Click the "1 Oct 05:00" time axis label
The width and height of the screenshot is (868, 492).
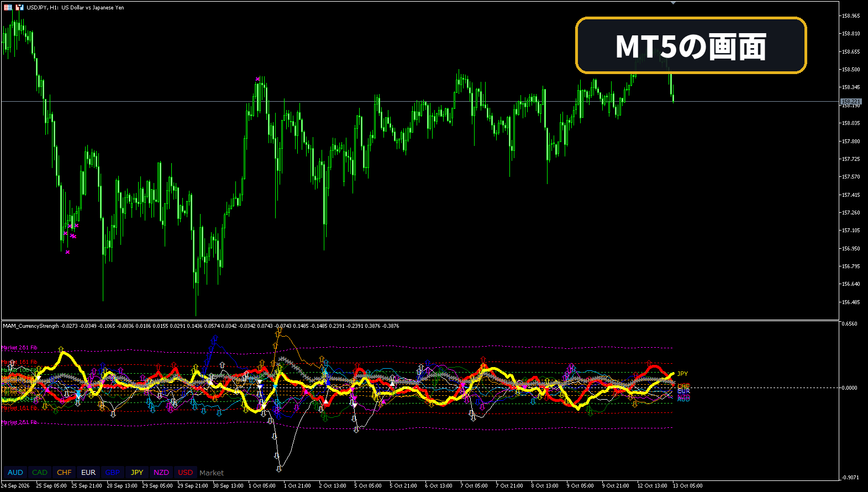click(x=262, y=486)
